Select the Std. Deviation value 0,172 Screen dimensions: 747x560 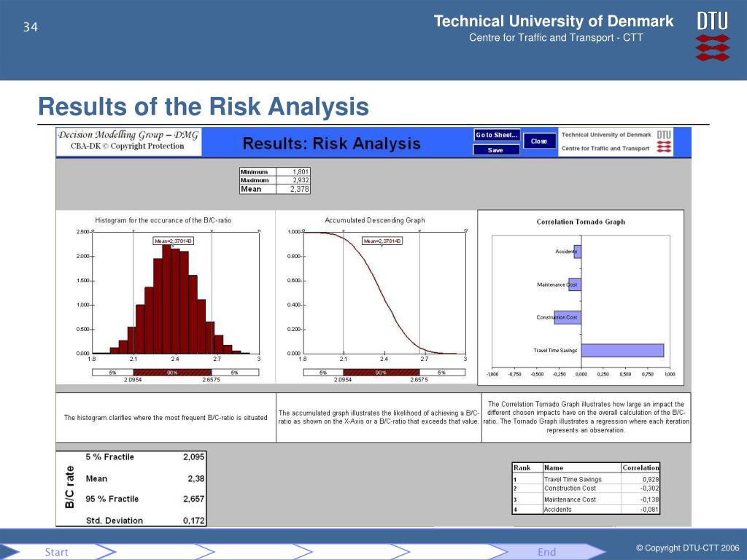(x=193, y=521)
